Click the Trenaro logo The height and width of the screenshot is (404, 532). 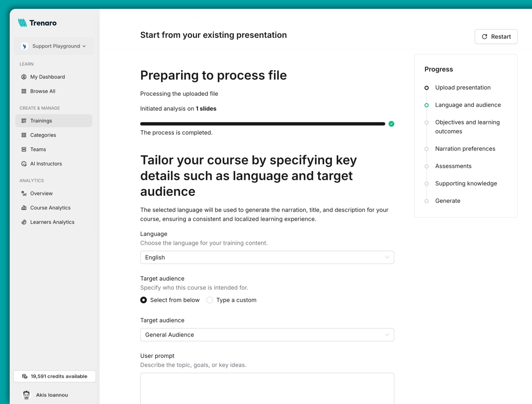tap(37, 23)
